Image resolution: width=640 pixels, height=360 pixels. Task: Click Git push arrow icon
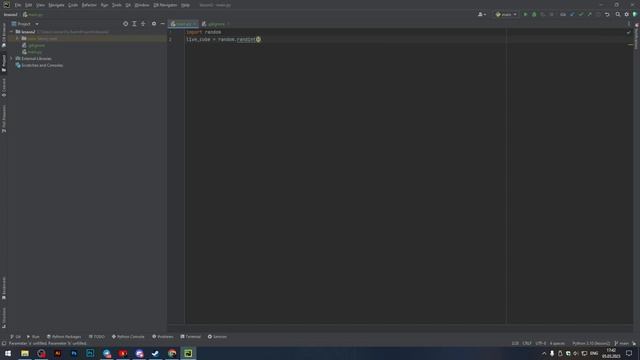click(x=589, y=14)
